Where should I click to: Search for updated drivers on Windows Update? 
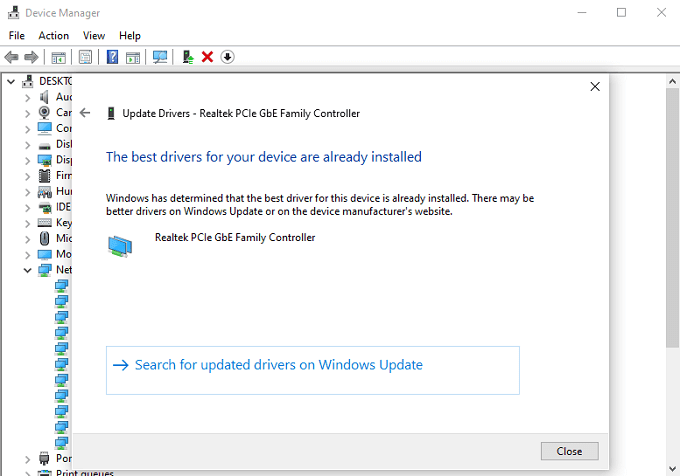coord(279,365)
